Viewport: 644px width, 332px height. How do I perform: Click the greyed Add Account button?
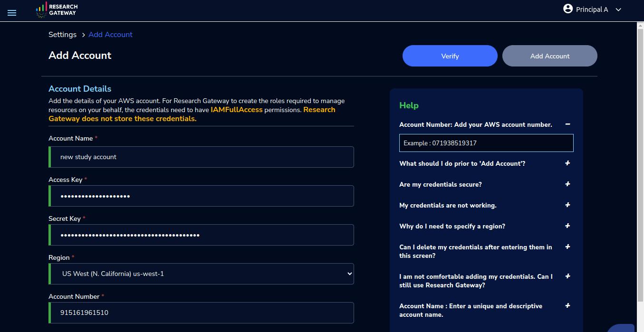pyautogui.click(x=549, y=56)
